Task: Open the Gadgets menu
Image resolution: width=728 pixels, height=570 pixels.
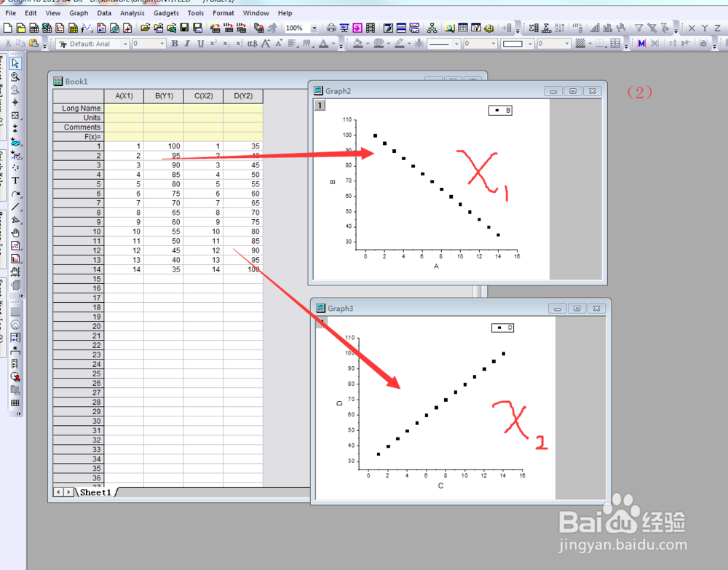Action: [x=166, y=13]
